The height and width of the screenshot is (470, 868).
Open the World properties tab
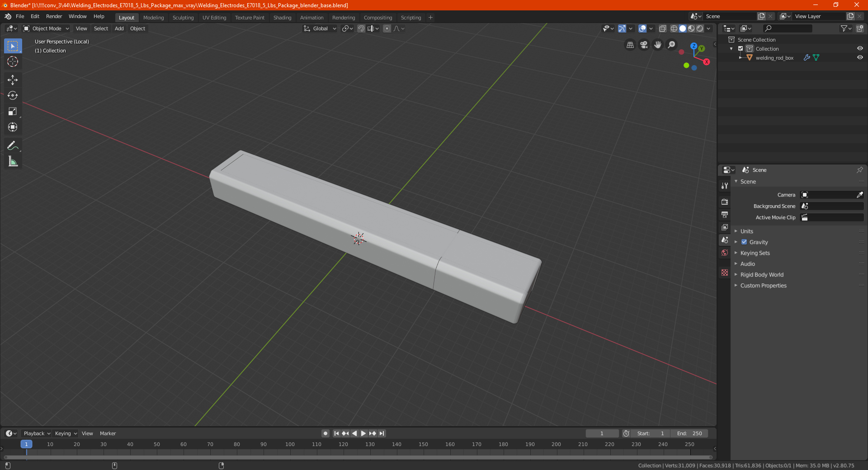[x=725, y=253]
